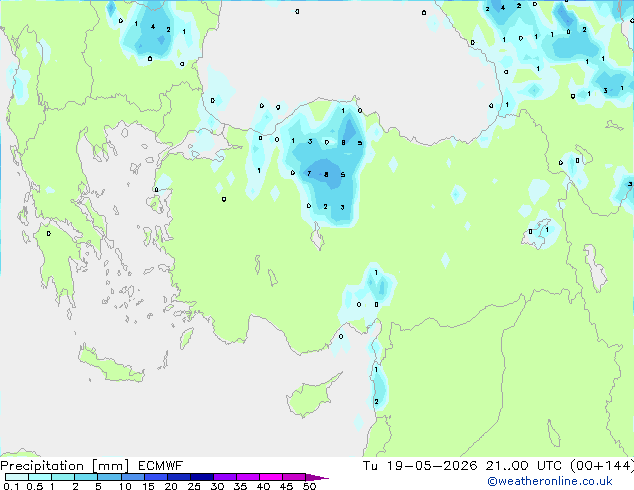Image resolution: width=634 pixels, height=490 pixels.
Task: Click the 45 legend scale value
Action: coord(286,486)
